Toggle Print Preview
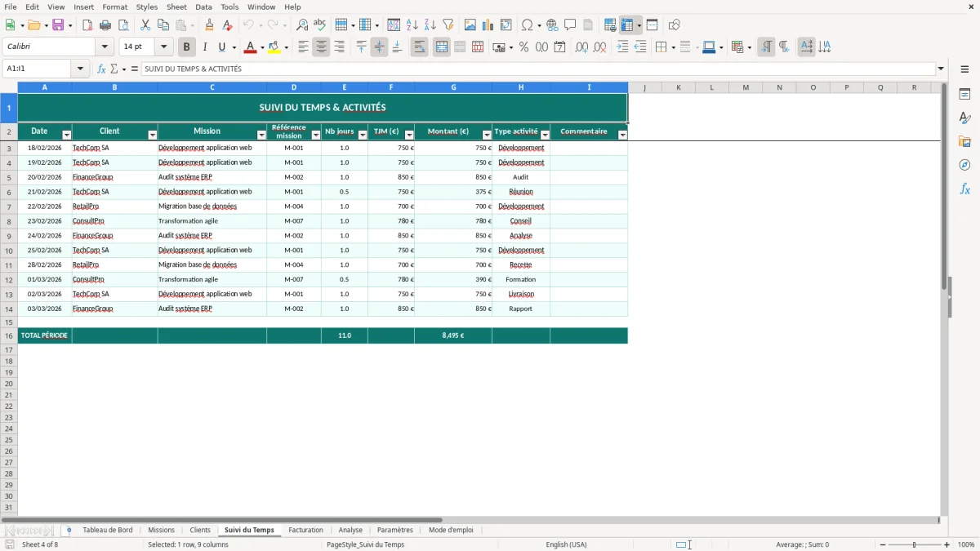The height and width of the screenshot is (551, 980). pos(123,25)
